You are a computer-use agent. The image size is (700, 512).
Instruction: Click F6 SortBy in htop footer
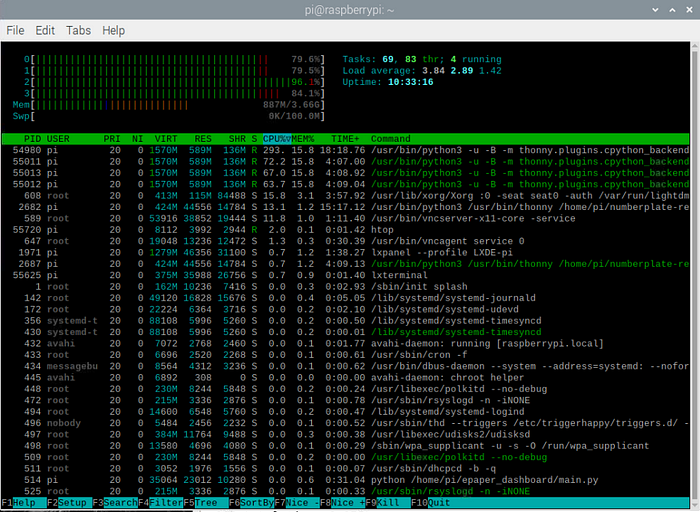pyautogui.click(x=251, y=503)
